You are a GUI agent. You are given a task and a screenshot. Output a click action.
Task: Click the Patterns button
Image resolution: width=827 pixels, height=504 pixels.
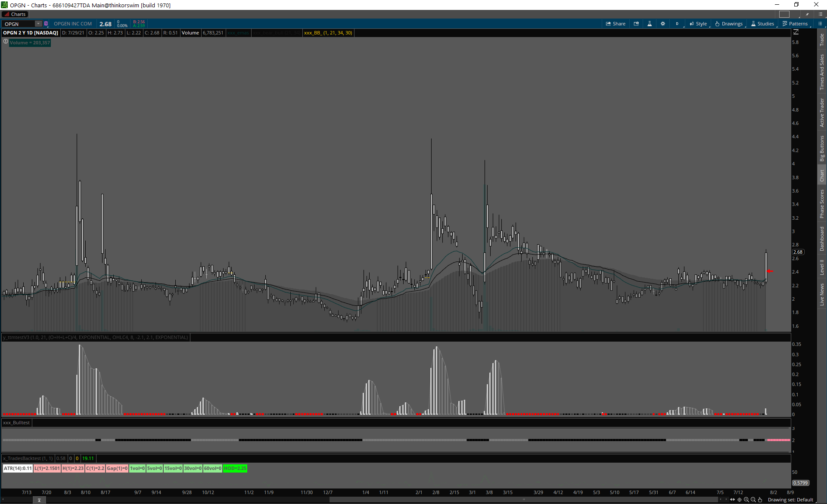click(795, 24)
